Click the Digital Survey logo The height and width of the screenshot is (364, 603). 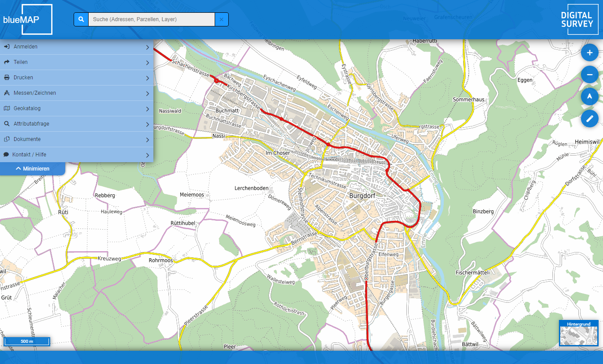577,19
